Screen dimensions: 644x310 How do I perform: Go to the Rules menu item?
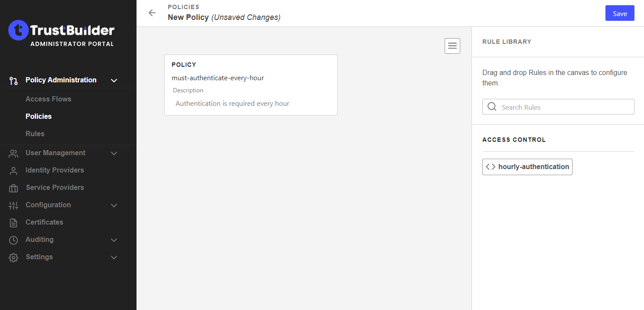click(x=35, y=134)
